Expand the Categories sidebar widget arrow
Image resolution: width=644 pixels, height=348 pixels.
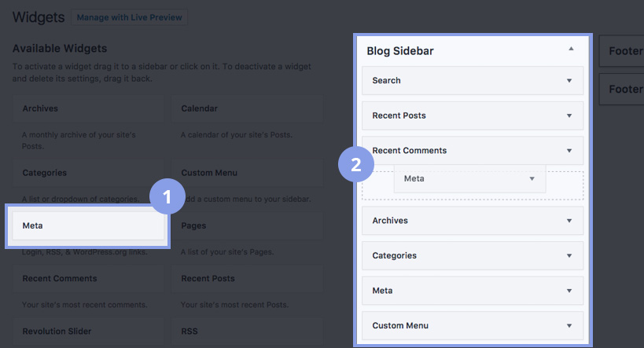click(569, 255)
